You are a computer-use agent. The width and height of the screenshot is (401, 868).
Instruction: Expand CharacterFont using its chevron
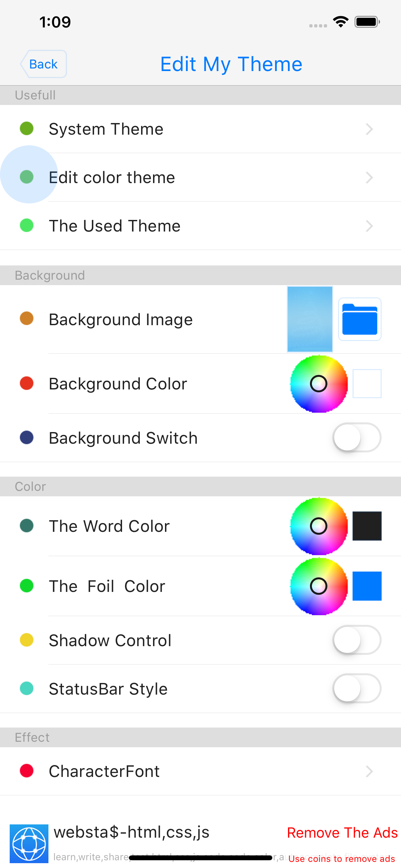click(x=369, y=771)
